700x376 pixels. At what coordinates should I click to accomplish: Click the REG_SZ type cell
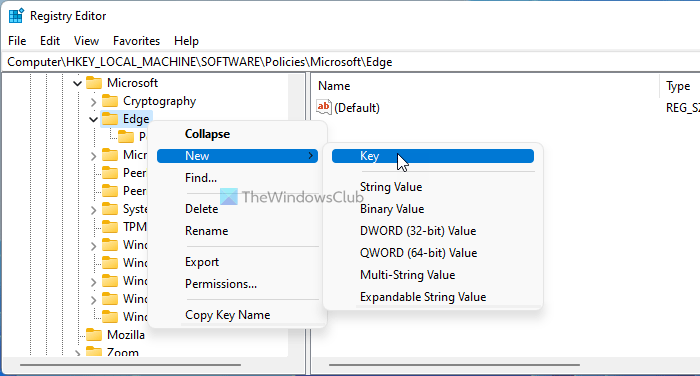coord(683,108)
